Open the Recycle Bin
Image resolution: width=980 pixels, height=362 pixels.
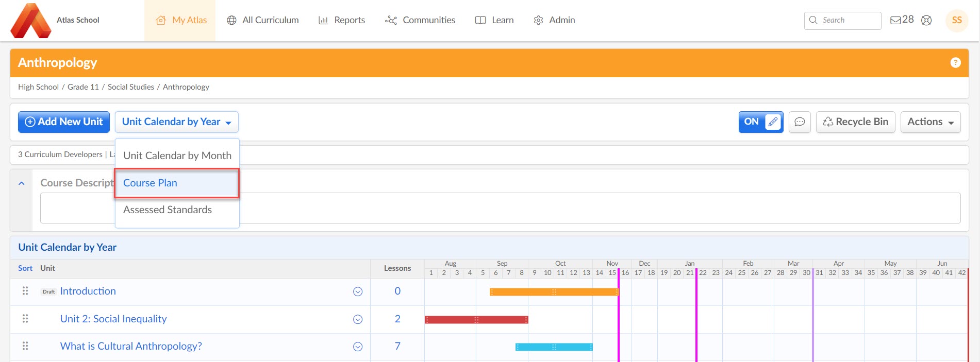coord(856,122)
